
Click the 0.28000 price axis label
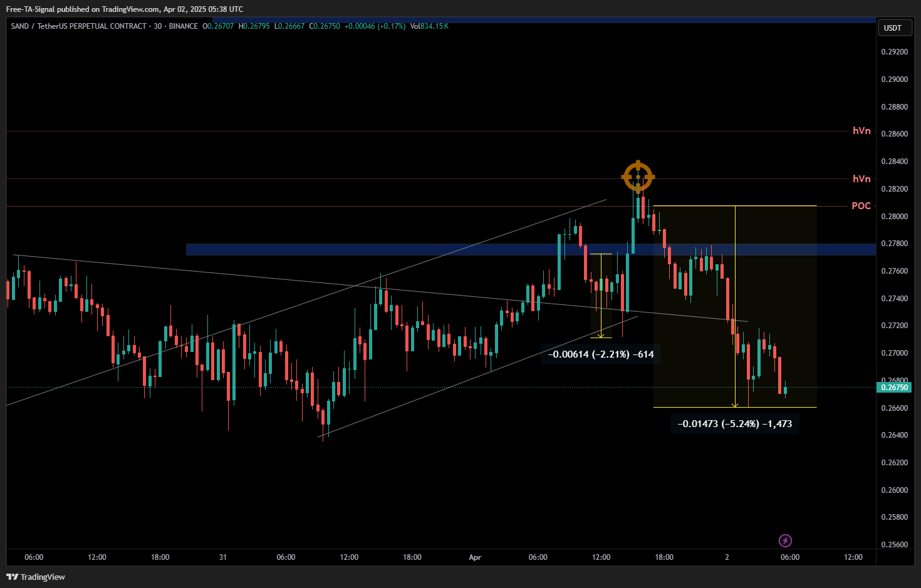point(895,217)
